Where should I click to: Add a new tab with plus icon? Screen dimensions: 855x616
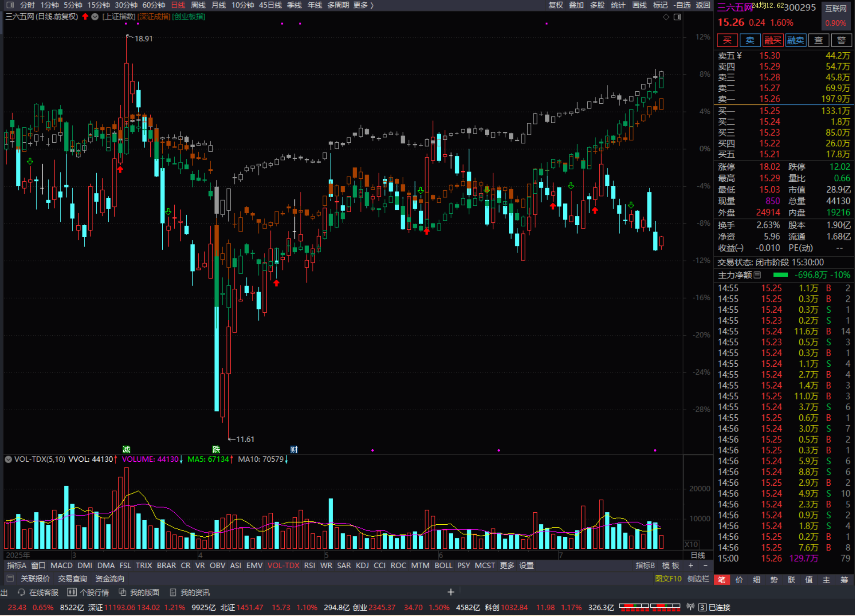(451, 592)
